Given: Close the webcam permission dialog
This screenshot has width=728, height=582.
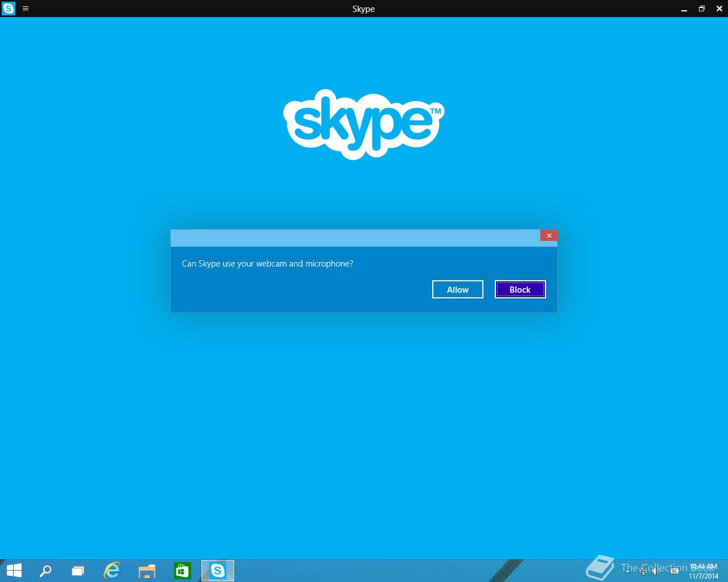Looking at the screenshot, I should [549, 235].
